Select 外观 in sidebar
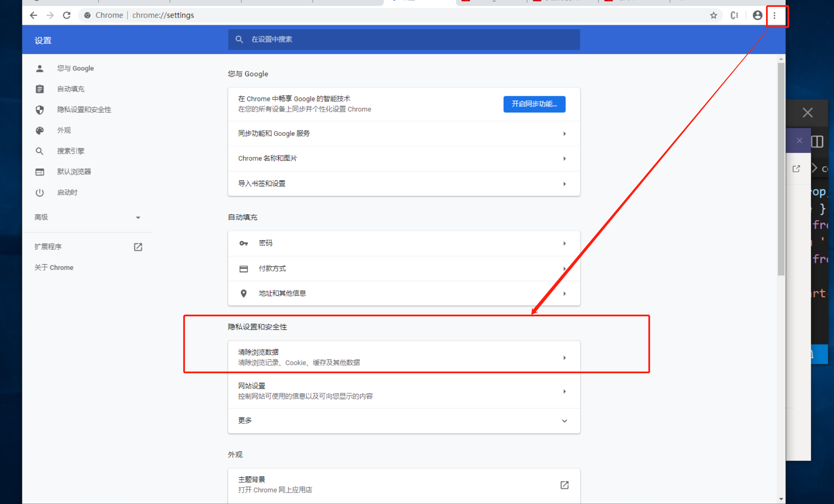 pyautogui.click(x=64, y=130)
